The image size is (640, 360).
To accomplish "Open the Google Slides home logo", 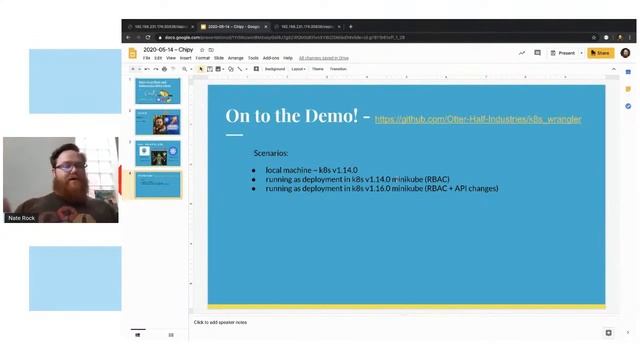I will click(x=133, y=53).
